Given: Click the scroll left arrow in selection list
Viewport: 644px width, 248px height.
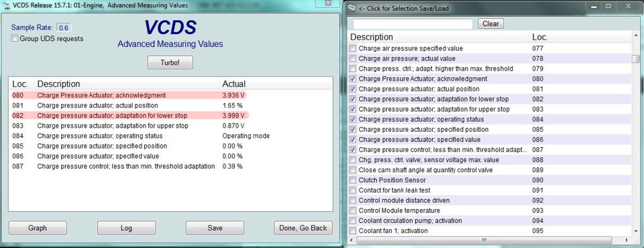Looking at the screenshot, I should tap(351, 240).
